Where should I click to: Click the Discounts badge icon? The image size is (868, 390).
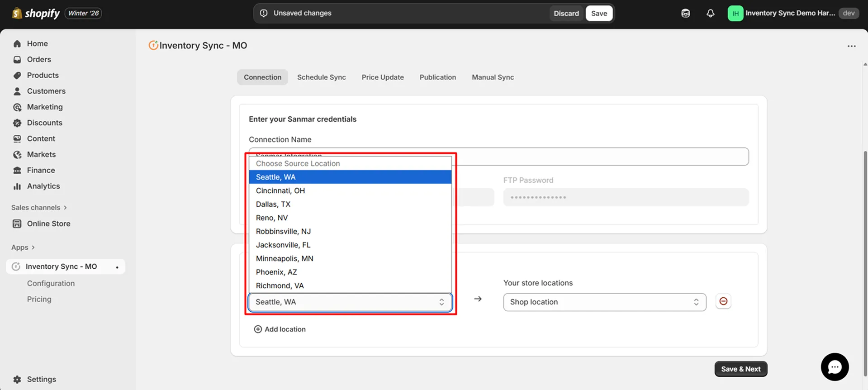17,123
